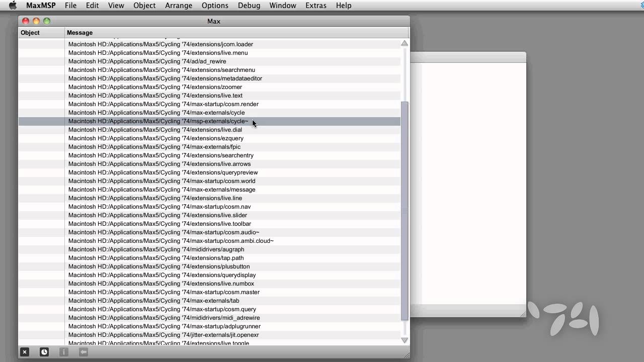
Task: Select the extensions/ezquery row
Action: click(209, 138)
